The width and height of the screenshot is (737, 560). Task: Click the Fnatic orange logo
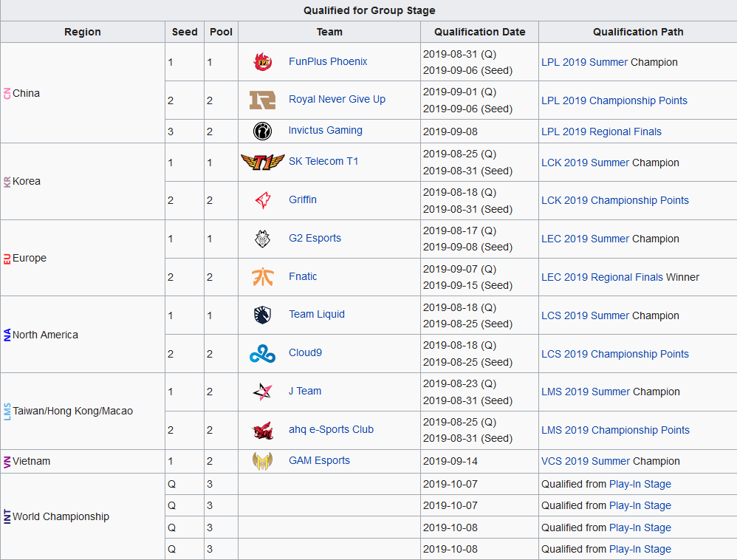pyautogui.click(x=262, y=277)
